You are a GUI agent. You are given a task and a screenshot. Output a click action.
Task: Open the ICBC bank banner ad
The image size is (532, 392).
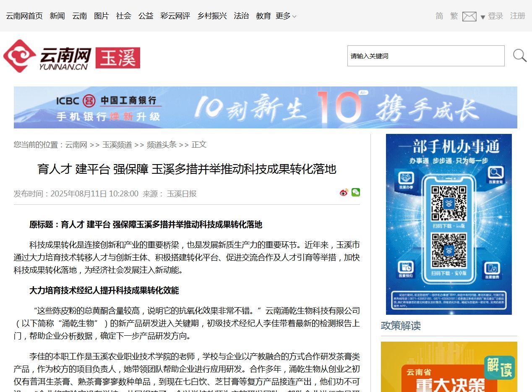(265, 107)
